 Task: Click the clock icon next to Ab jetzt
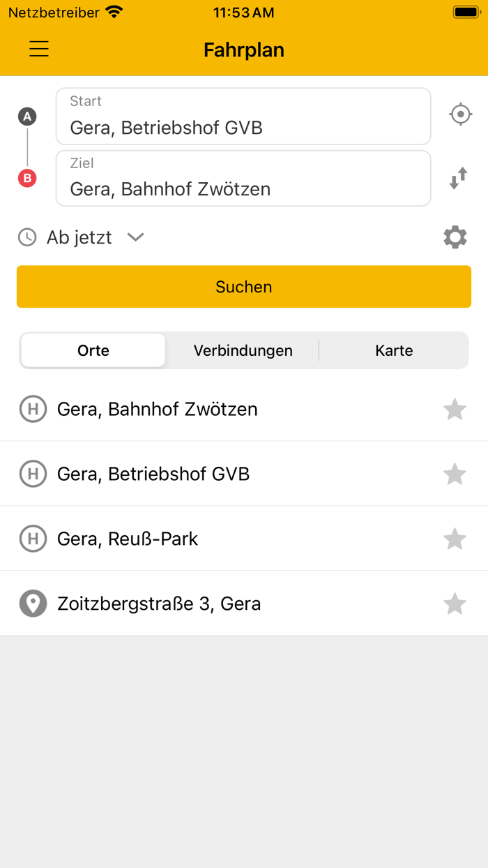(26, 237)
